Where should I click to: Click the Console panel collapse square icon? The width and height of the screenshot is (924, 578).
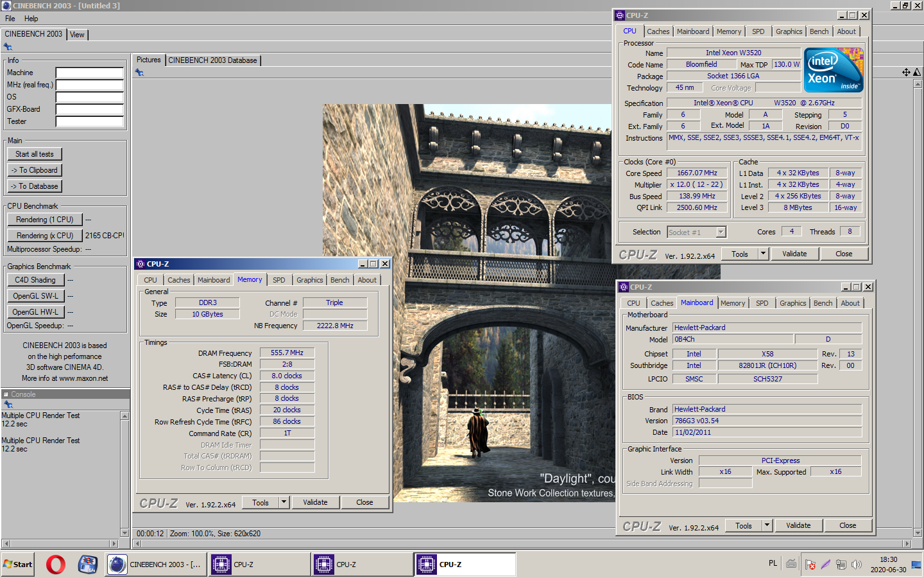point(6,394)
